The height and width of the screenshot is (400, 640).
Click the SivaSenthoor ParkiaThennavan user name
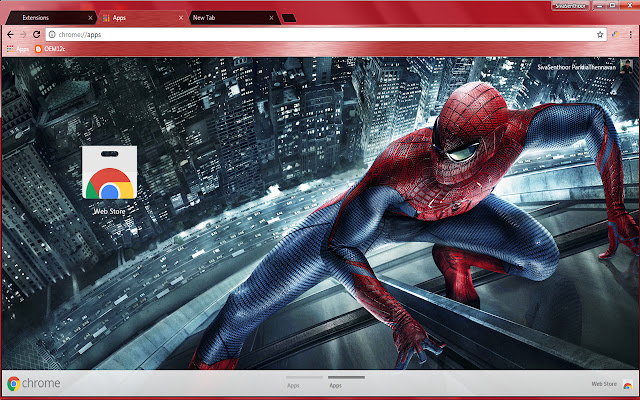576,67
